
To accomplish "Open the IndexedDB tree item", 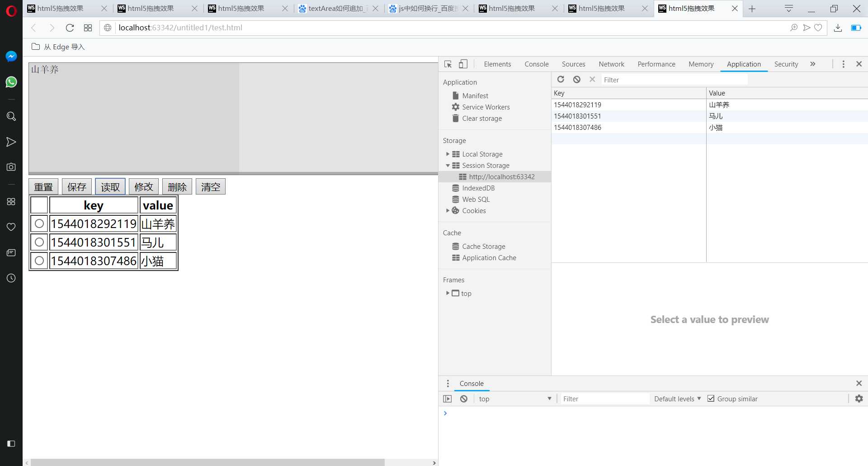I will pyautogui.click(x=478, y=188).
